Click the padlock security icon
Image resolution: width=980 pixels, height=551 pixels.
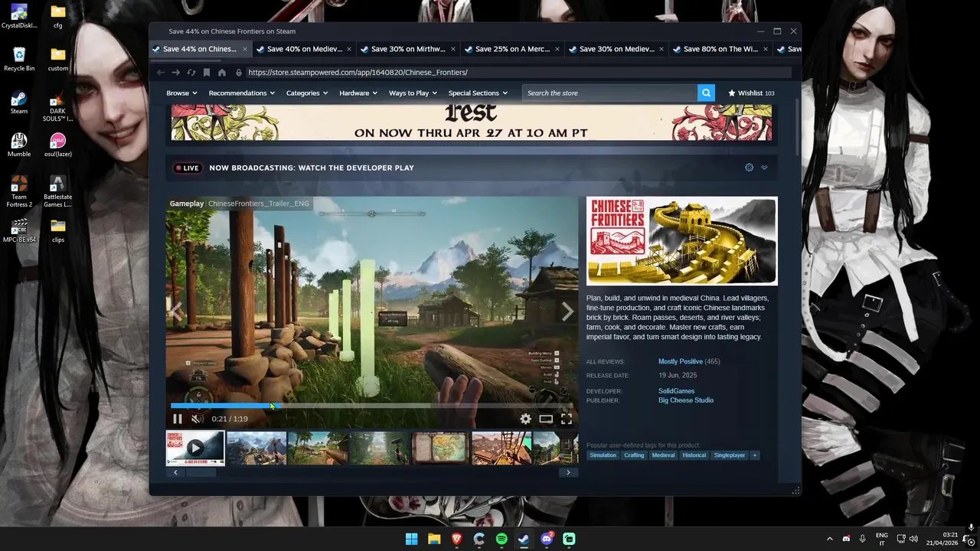[239, 72]
